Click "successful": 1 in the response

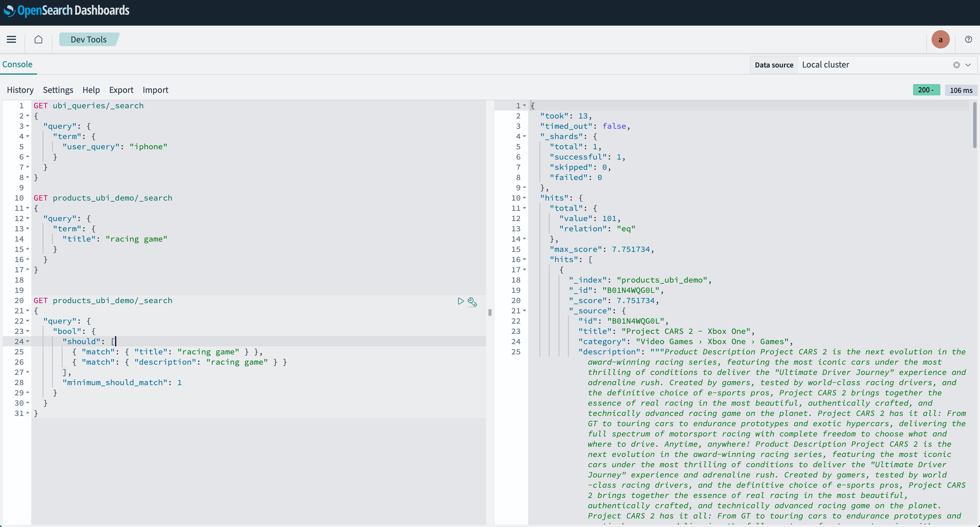(587, 157)
